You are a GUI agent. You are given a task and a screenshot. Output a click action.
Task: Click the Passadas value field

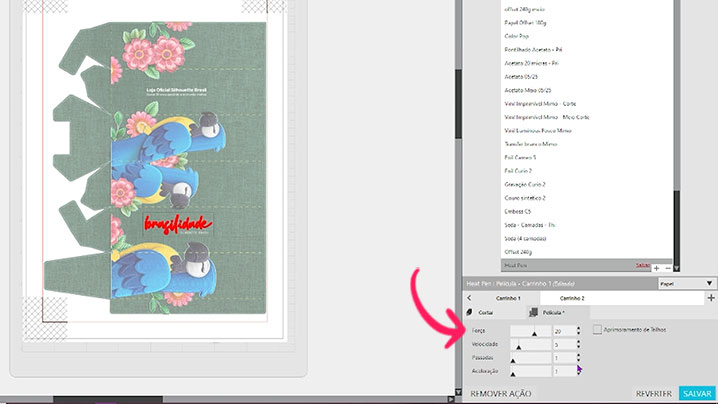pos(564,358)
